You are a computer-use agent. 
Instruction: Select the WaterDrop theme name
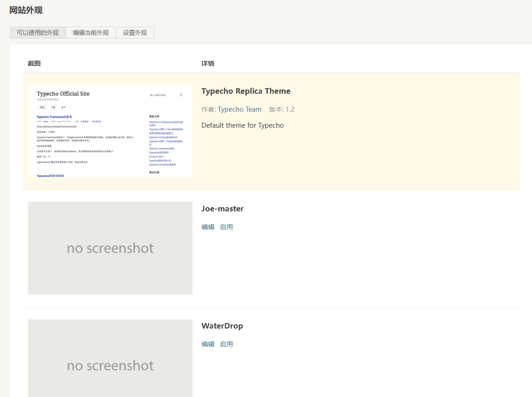[222, 326]
